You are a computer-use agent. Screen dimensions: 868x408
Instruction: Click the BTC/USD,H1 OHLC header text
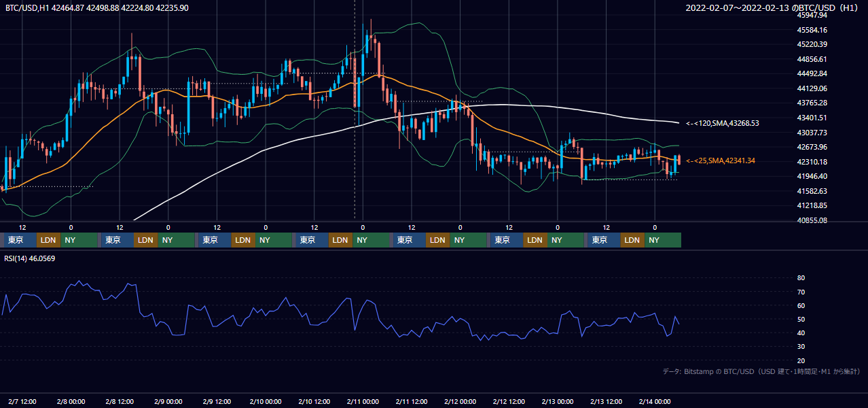97,7
